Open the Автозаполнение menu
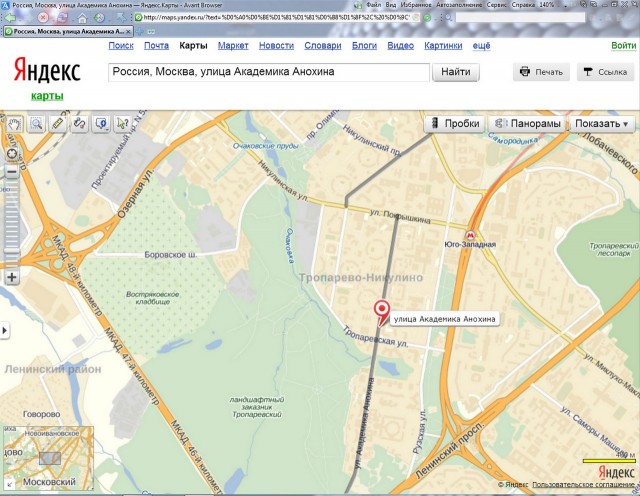 click(x=459, y=5)
